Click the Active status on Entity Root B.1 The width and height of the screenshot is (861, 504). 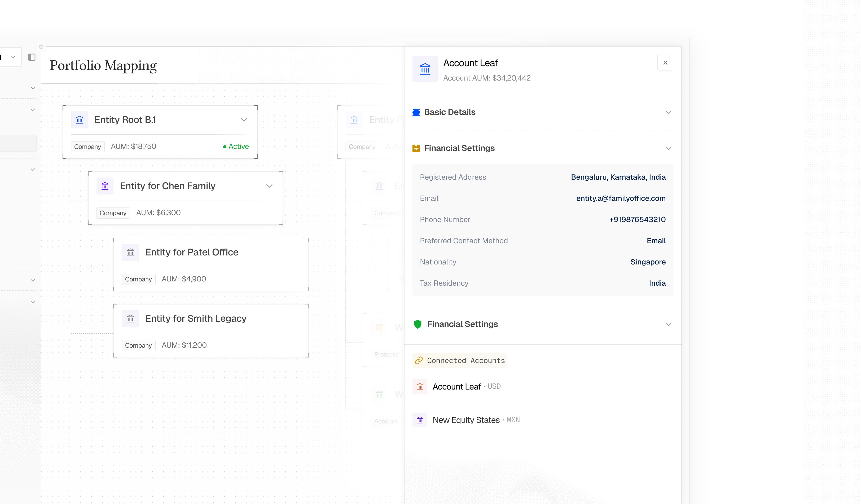pos(236,147)
